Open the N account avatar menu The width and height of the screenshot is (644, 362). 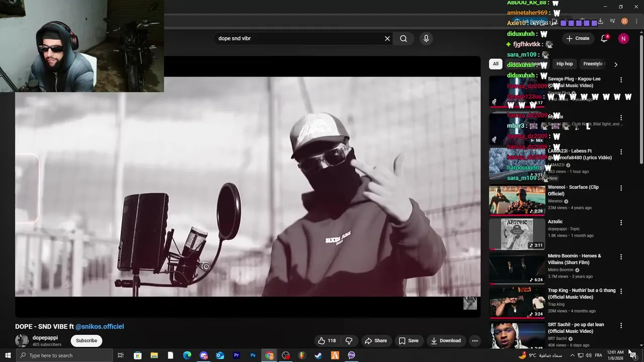click(x=623, y=38)
